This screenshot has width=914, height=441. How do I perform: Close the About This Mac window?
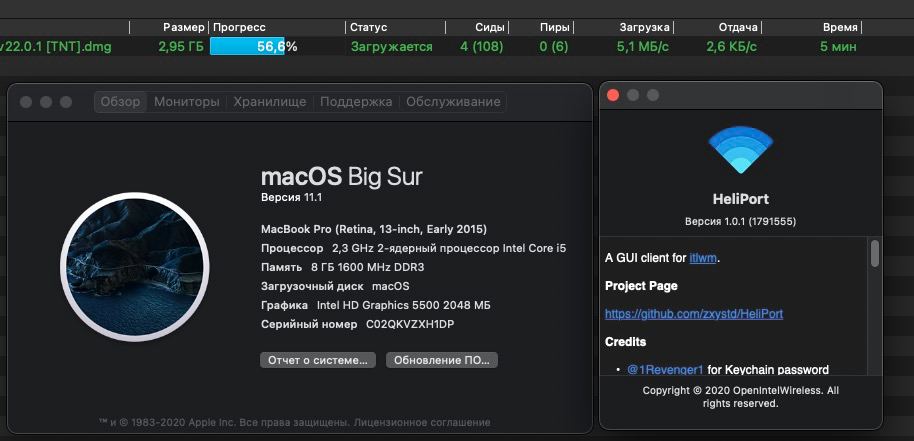pyautogui.click(x=26, y=102)
